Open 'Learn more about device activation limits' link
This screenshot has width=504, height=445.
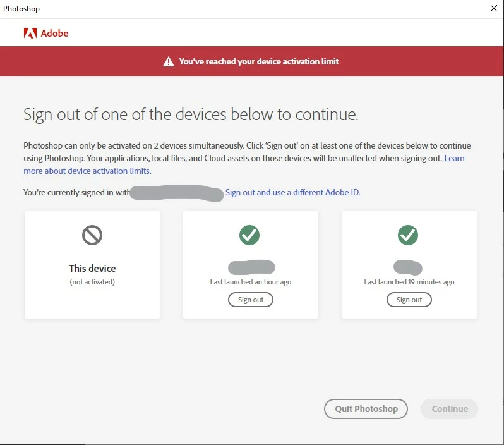87,171
